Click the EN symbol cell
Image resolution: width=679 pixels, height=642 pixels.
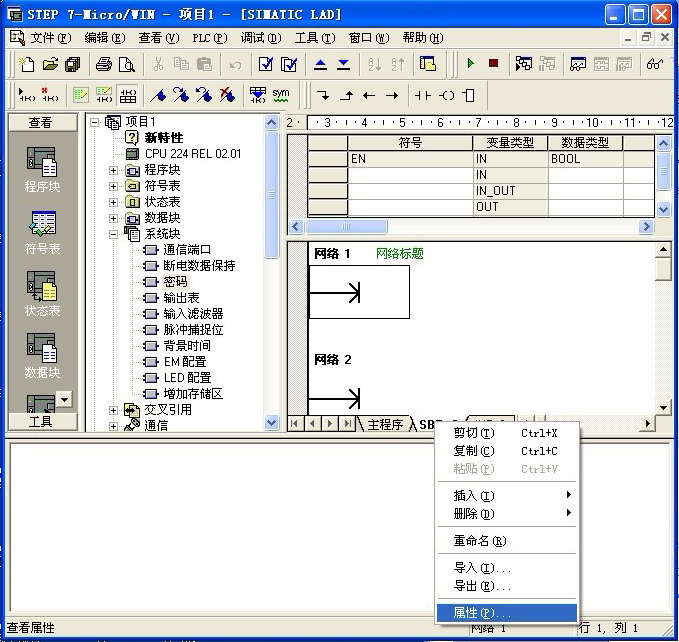(410, 159)
